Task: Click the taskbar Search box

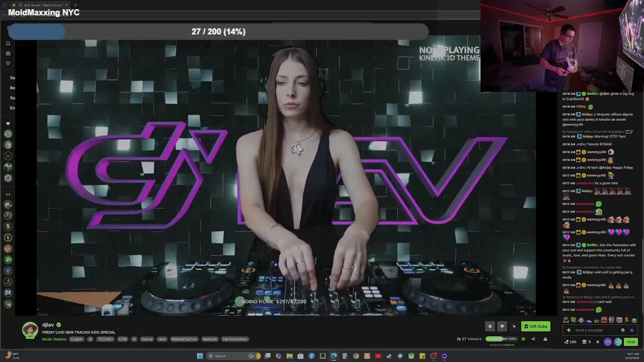Action: click(233, 356)
